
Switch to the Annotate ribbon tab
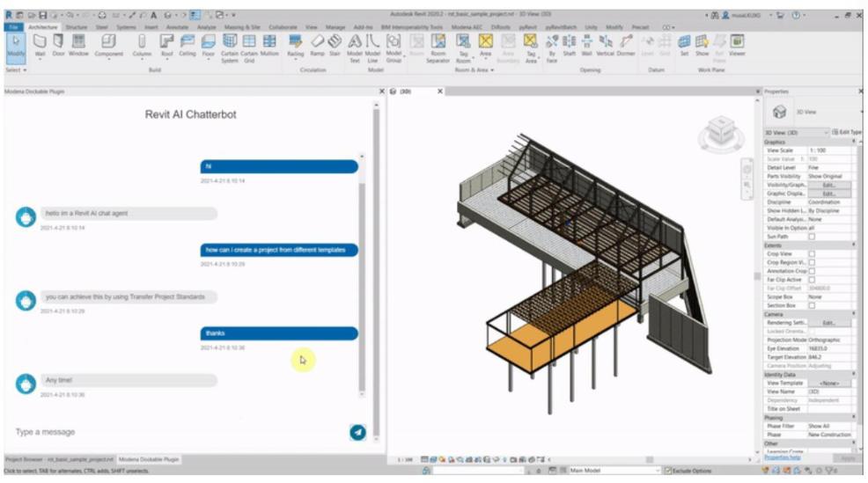tap(177, 27)
